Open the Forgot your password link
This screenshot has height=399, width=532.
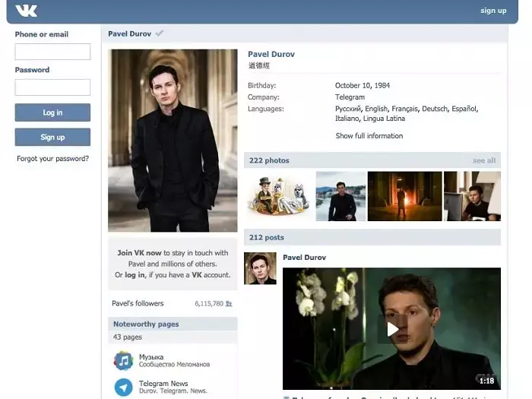tap(52, 159)
